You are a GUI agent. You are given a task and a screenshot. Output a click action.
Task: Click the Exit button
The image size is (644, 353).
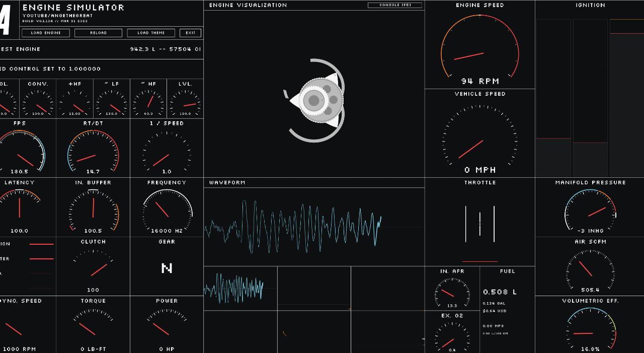point(191,33)
